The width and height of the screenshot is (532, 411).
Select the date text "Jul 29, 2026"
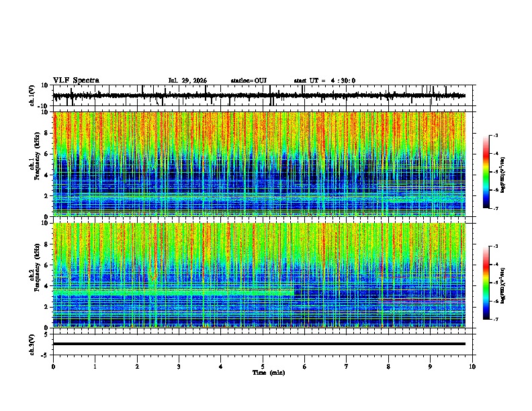point(187,81)
